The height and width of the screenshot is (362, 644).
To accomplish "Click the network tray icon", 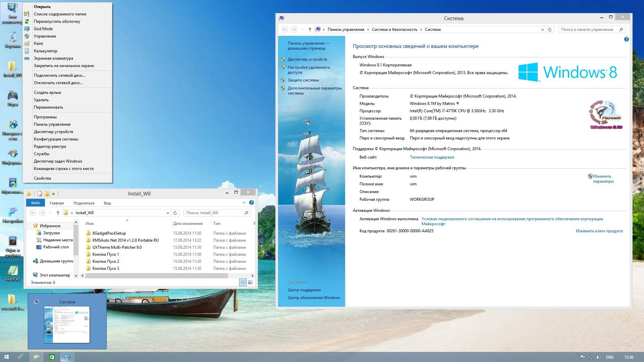I will (591, 357).
